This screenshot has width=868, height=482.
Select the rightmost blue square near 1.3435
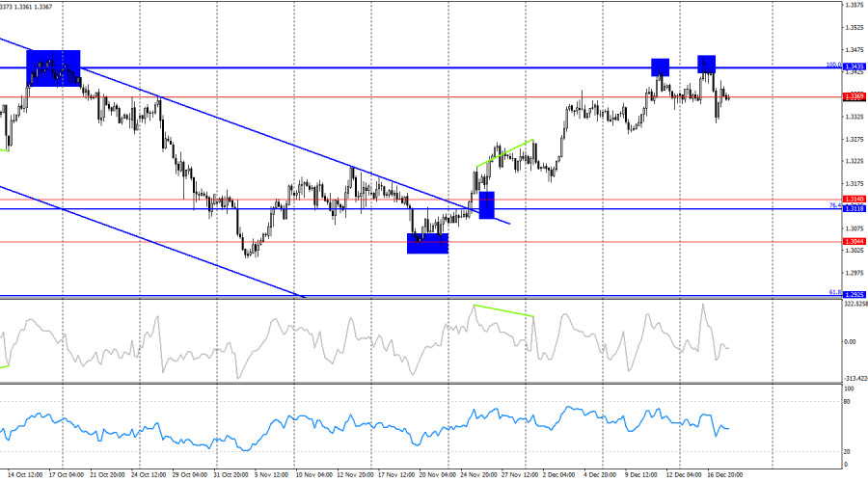pos(707,64)
